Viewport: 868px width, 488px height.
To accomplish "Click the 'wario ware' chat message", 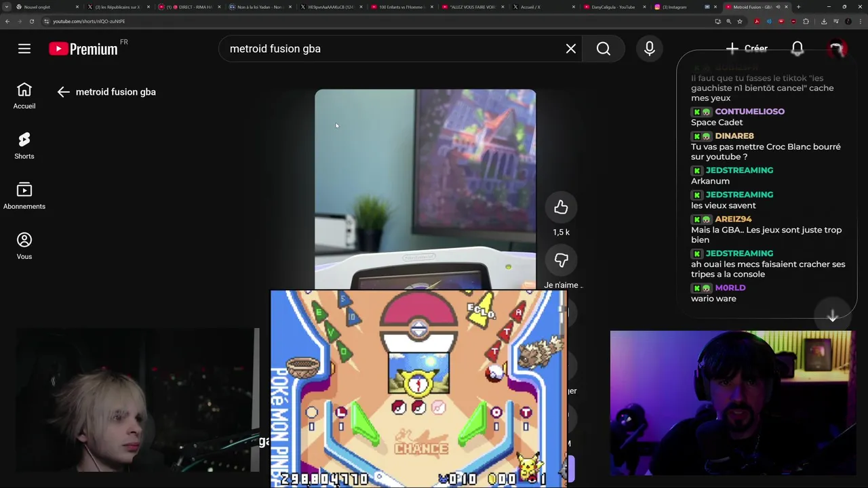I will (x=713, y=299).
